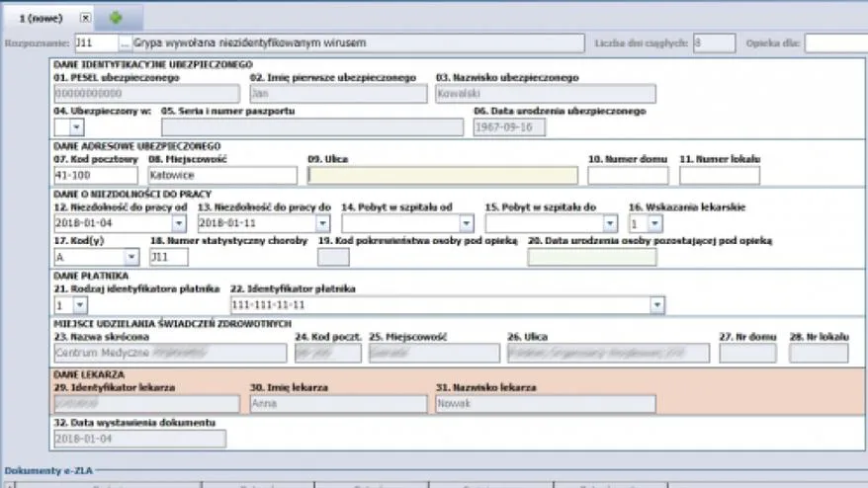Click facility Miejscowość field
Image resolution: width=868 pixels, height=488 pixels.
tap(434, 353)
